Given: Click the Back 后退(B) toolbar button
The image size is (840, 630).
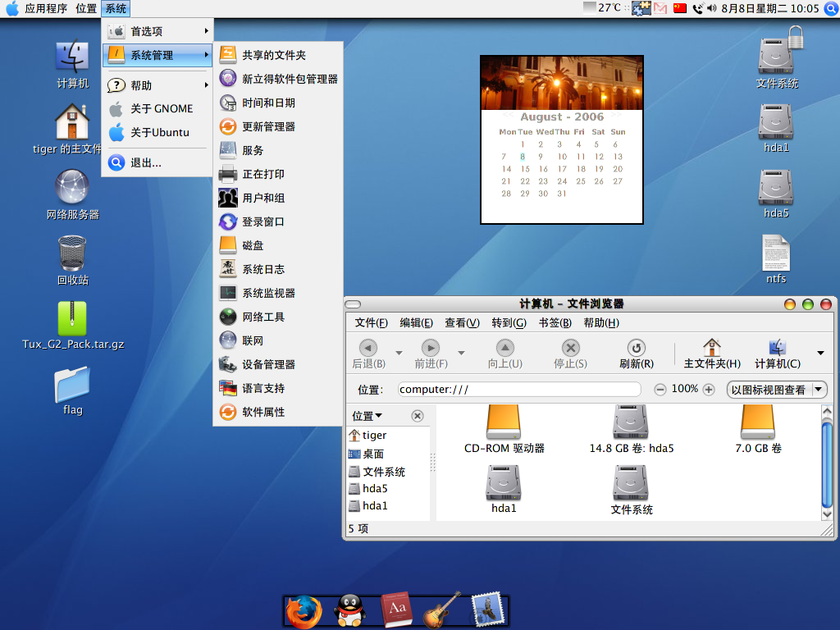Looking at the screenshot, I should pos(368,354).
